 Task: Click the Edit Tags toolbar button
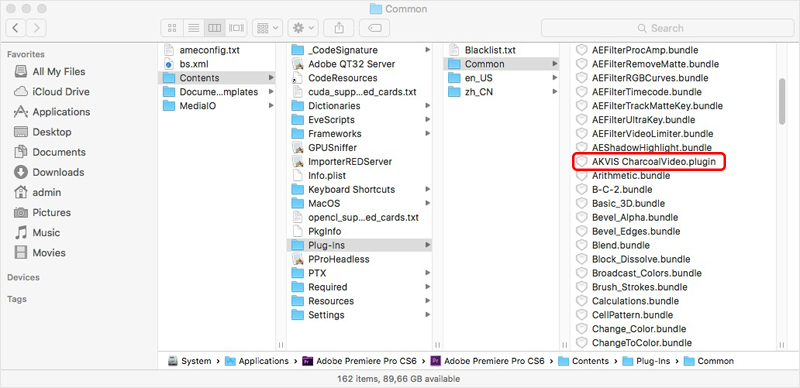(375, 28)
